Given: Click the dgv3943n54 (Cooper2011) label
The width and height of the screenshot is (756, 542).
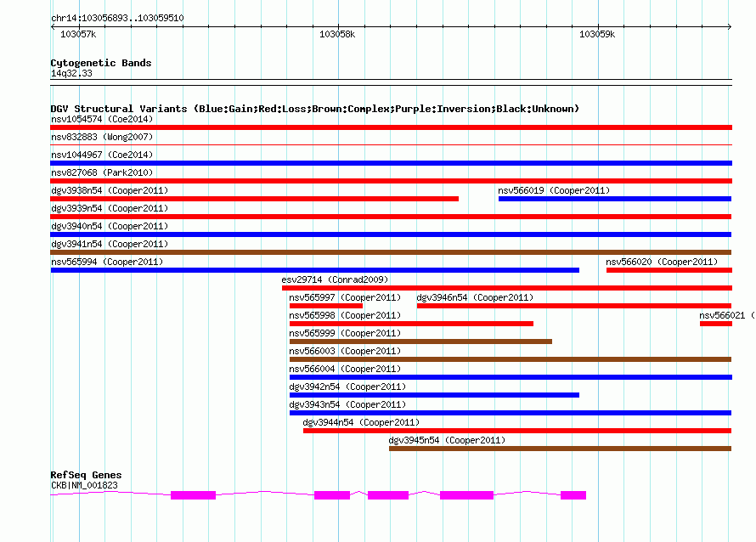Looking at the screenshot, I should 347,404.
